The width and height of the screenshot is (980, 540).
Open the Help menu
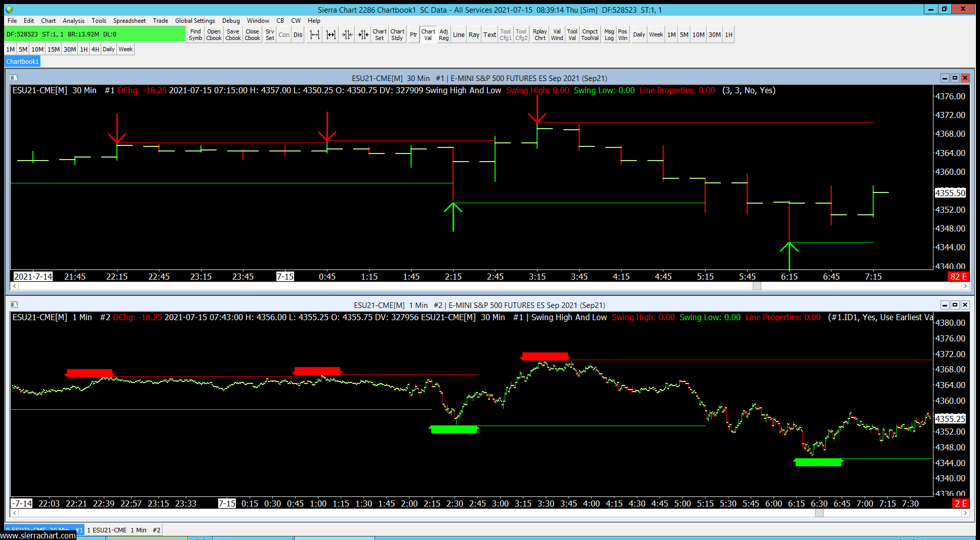point(314,21)
